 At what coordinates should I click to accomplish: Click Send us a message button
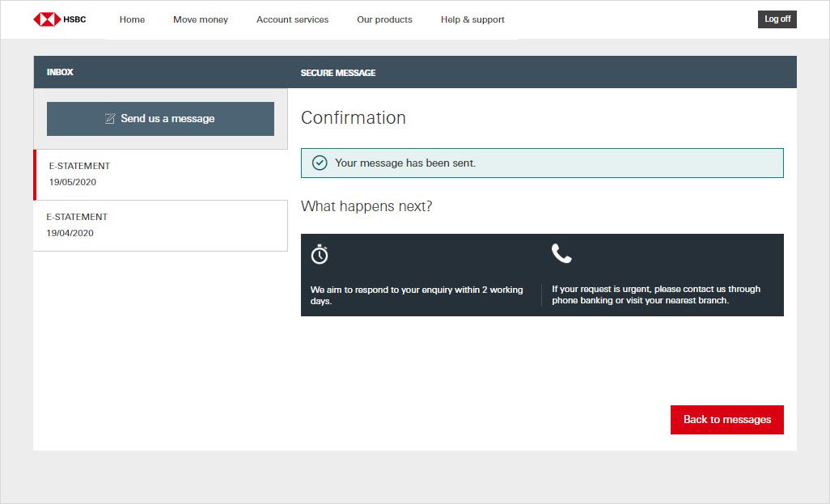point(160,119)
